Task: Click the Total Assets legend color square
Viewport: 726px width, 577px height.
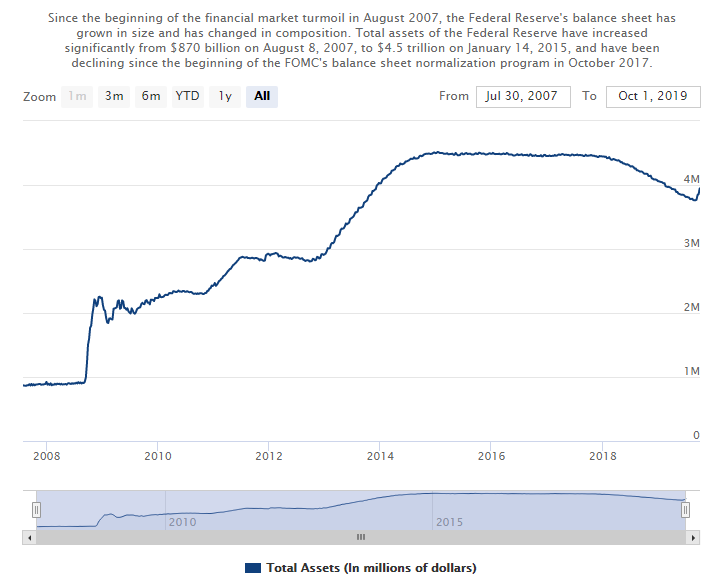Action: point(253,568)
